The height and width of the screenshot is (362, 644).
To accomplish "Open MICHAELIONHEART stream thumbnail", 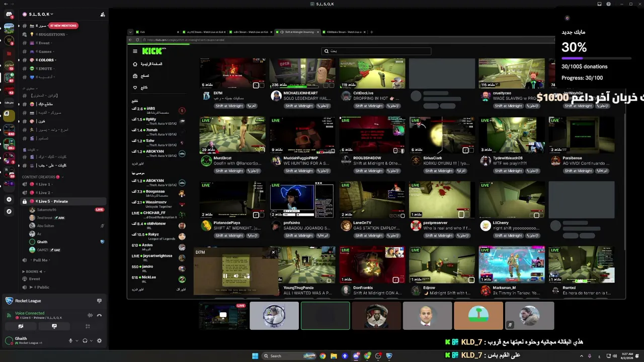I will 302,73.
